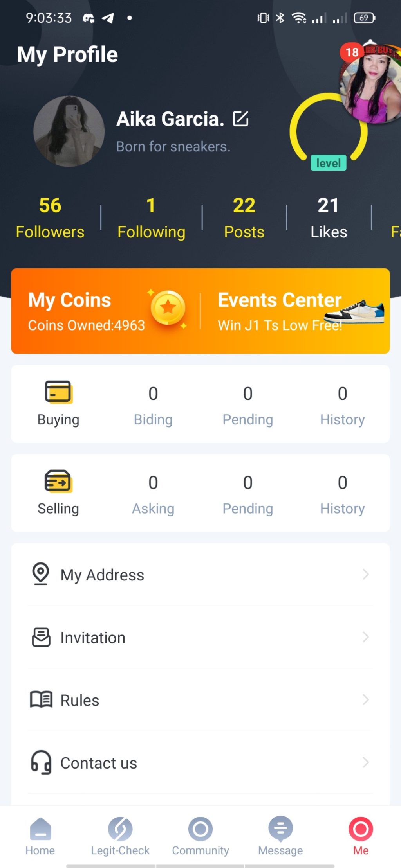This screenshot has width=401, height=868.
Task: Tap the Contact us headset icon
Action: coord(41,762)
